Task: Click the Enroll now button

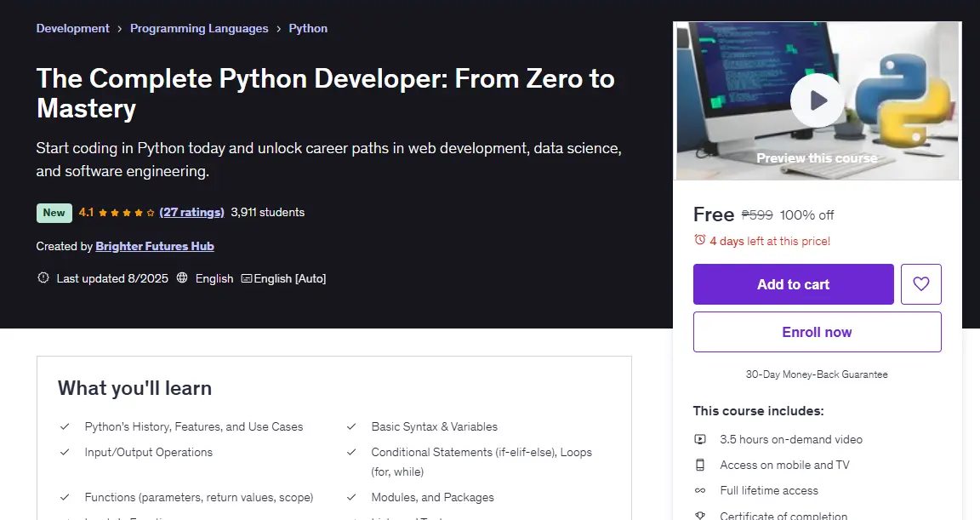Action: coord(817,332)
